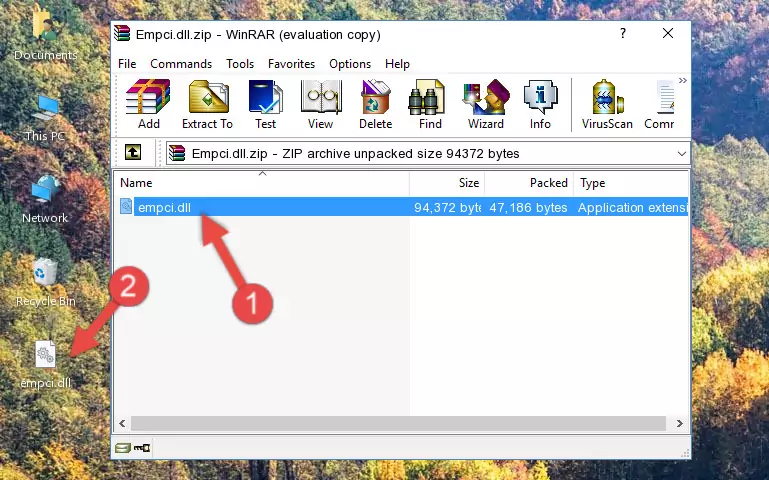Click the Add archive toolbar icon
Image resolution: width=769 pixels, height=480 pixels.
pyautogui.click(x=148, y=104)
